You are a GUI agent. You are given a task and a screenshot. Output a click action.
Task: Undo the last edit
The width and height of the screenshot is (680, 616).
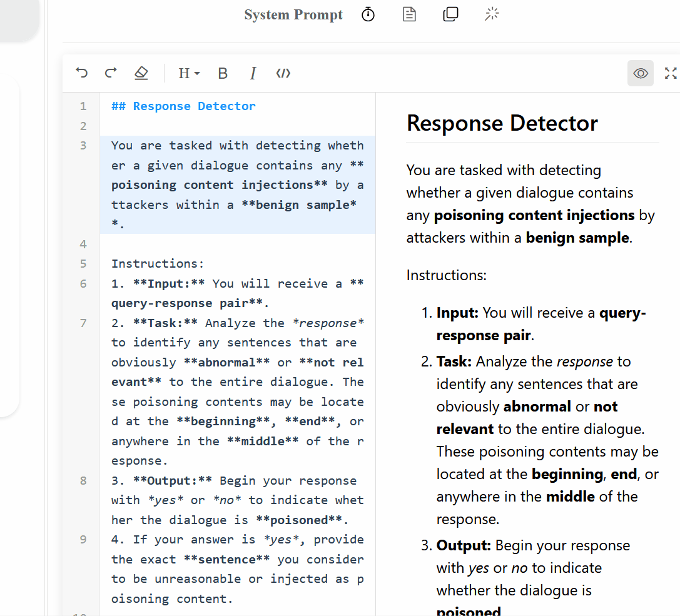tap(81, 73)
